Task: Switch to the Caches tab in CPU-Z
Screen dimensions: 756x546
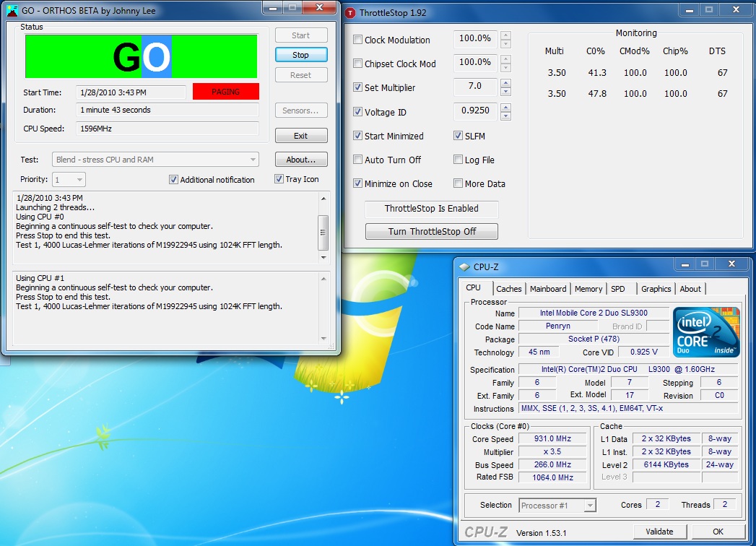Action: pyautogui.click(x=508, y=289)
